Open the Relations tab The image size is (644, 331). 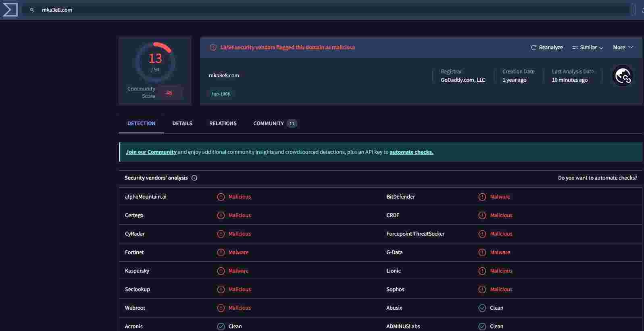point(223,124)
